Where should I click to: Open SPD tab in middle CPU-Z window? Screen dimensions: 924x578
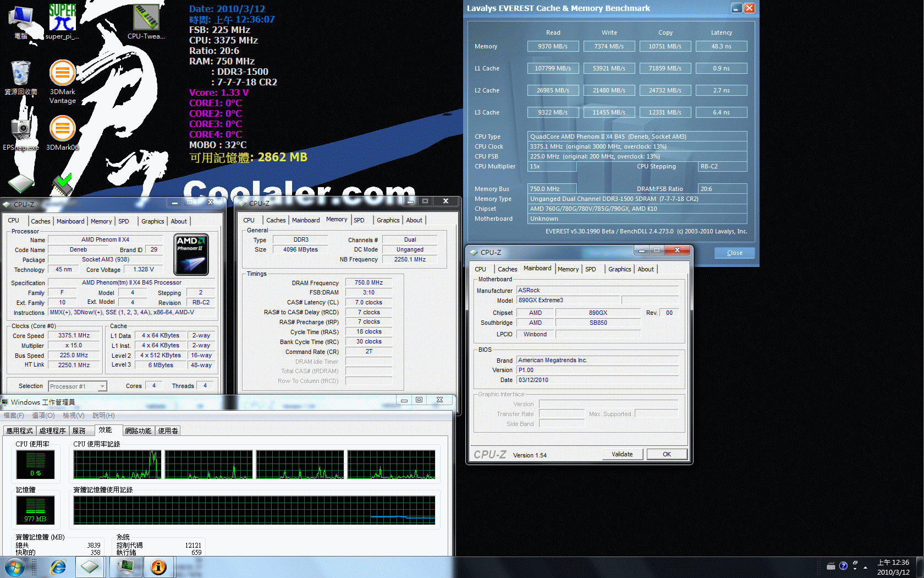tap(359, 220)
